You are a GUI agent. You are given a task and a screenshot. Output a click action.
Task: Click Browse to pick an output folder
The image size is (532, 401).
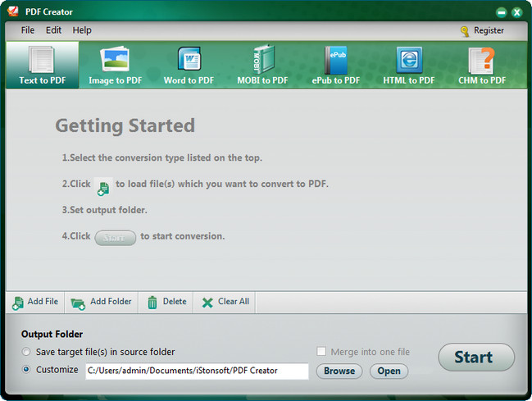[339, 371]
